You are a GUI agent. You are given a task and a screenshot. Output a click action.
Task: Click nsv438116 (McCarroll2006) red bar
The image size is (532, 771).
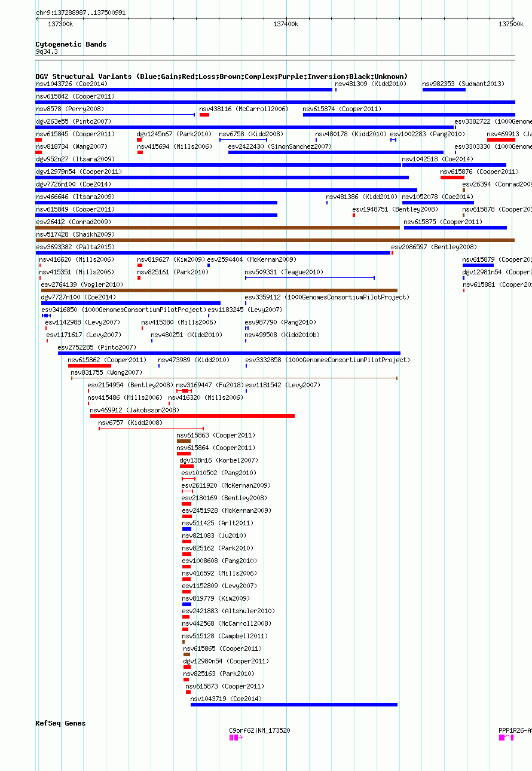[204, 115]
